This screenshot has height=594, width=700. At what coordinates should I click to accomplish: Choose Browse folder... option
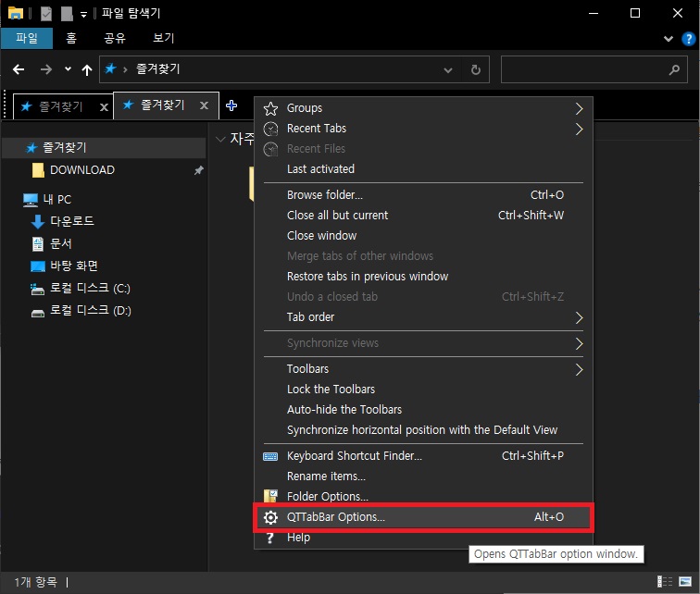pos(423,195)
